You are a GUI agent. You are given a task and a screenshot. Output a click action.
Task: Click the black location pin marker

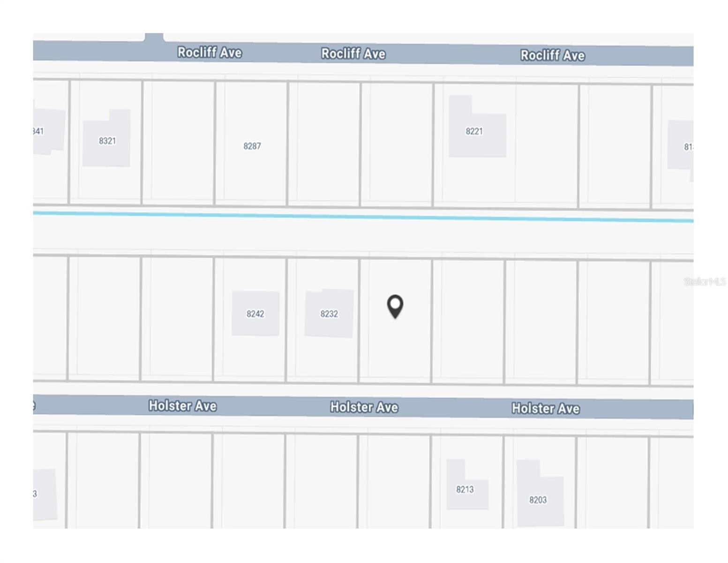tap(395, 306)
